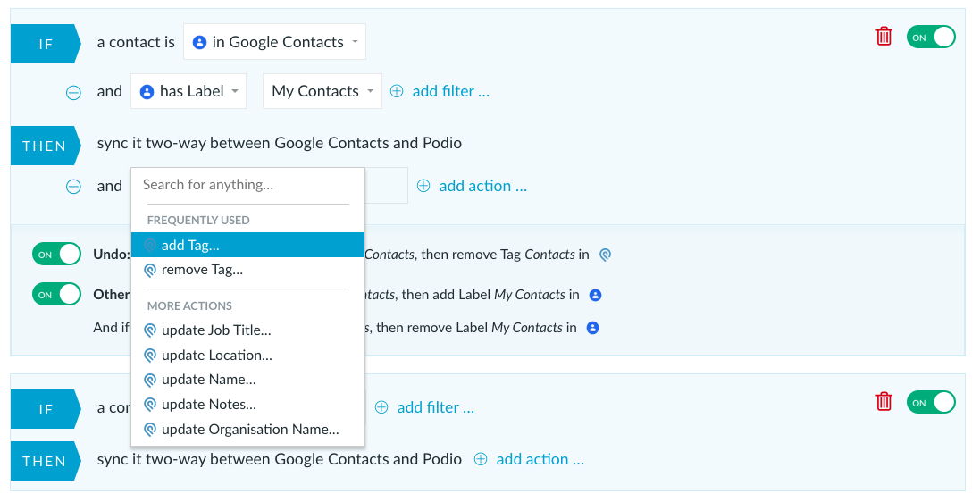Image resolution: width=980 pixels, height=502 pixels.
Task: Click 'add action ...' link in second rule
Action: (540, 459)
